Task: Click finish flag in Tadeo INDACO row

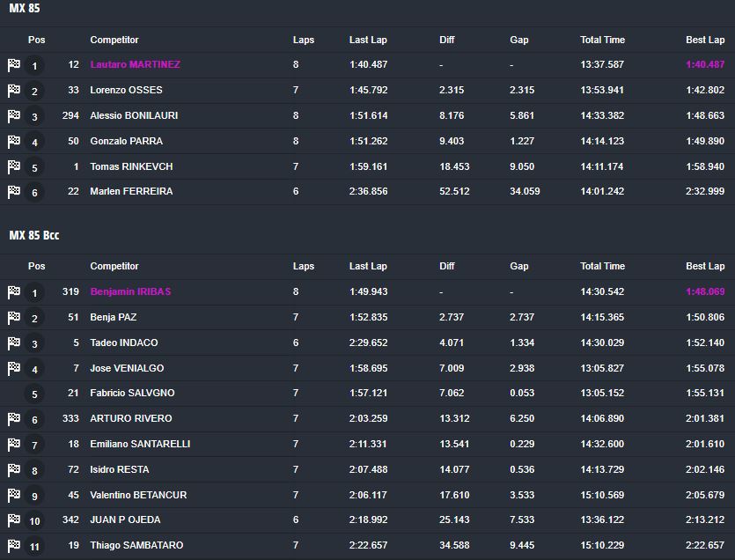Action: click(13, 343)
